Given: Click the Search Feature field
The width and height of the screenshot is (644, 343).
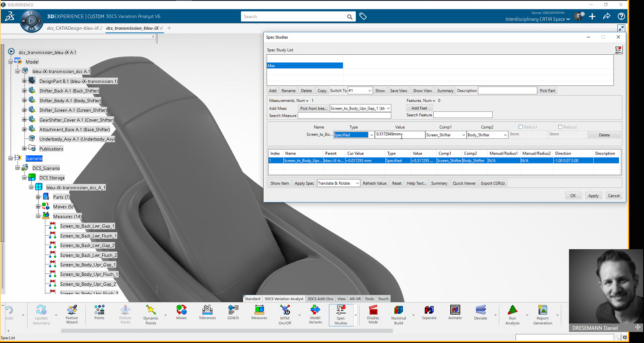Looking at the screenshot, I should click(x=463, y=115).
